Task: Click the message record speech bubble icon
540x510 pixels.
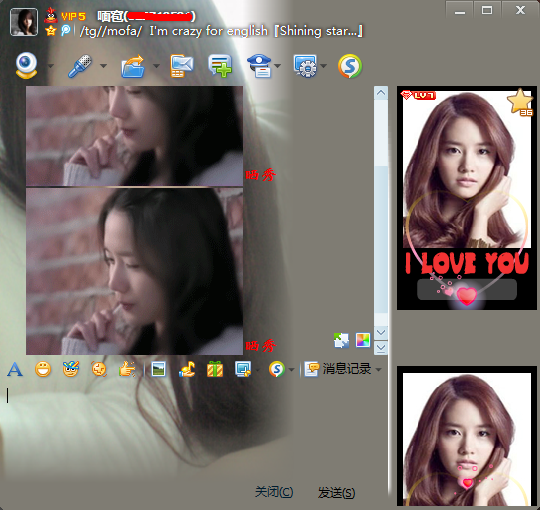Action: pyautogui.click(x=312, y=369)
